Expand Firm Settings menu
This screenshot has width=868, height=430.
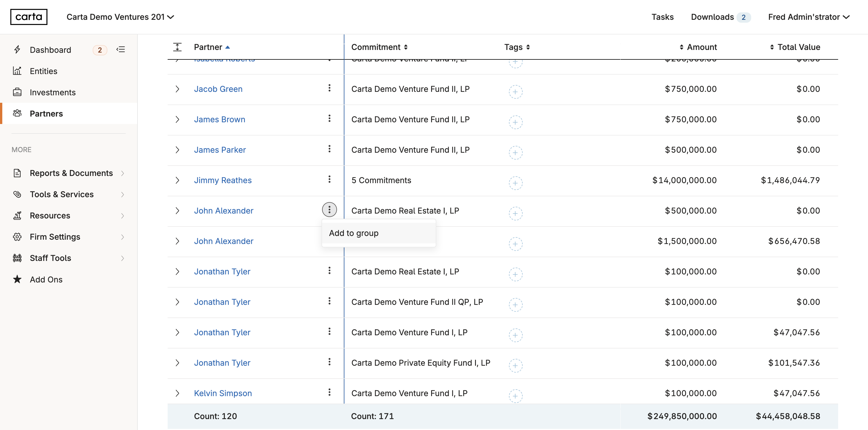tap(69, 237)
